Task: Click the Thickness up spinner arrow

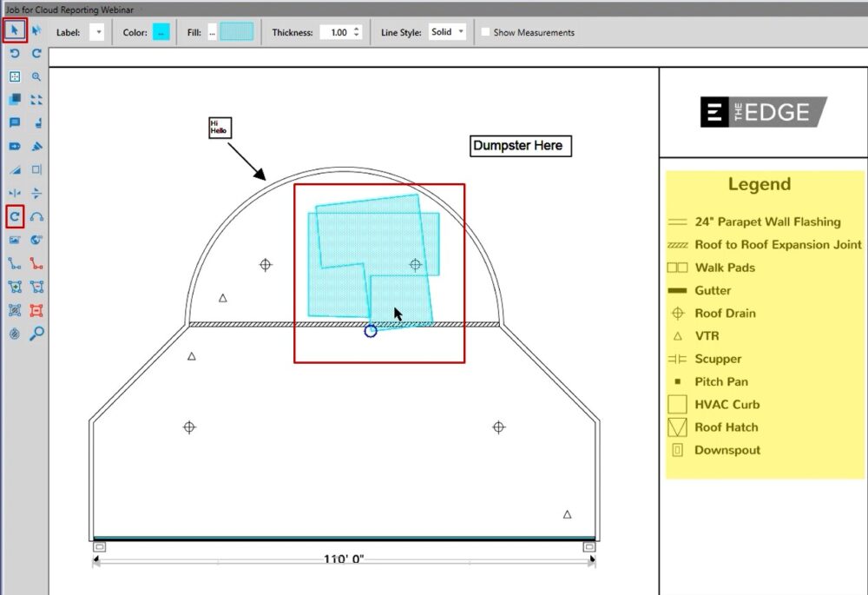Action: pos(357,29)
